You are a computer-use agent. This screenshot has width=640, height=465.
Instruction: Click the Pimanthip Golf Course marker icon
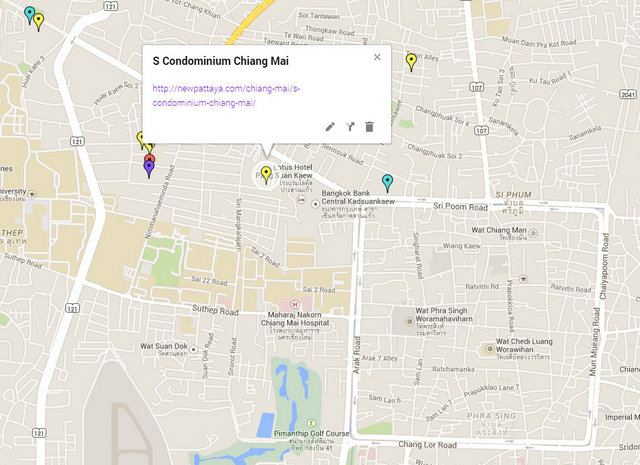click(312, 423)
